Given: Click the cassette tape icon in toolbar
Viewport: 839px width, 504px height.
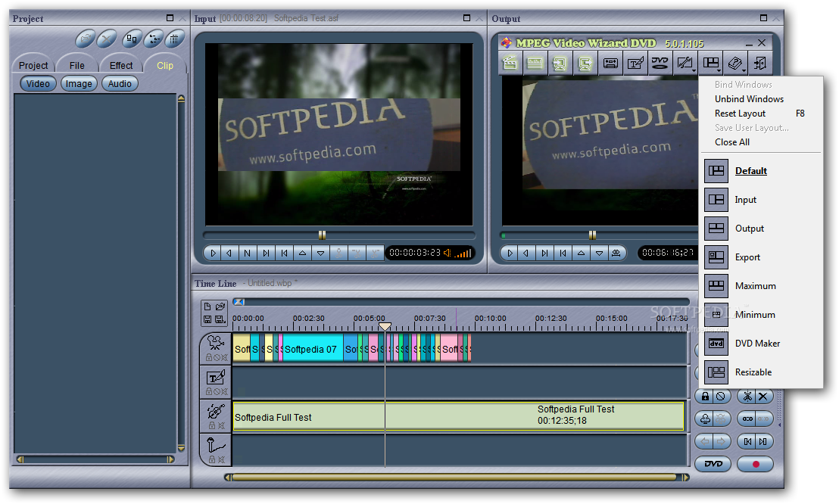Looking at the screenshot, I should pyautogui.click(x=610, y=64).
